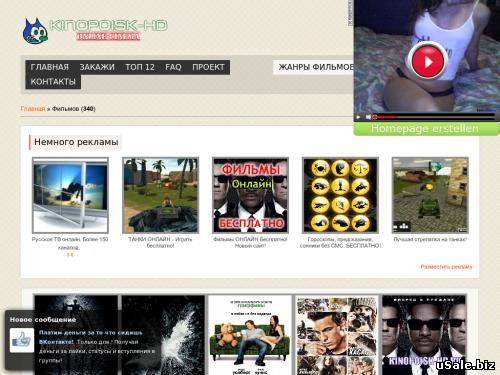Play the video ad with red button
Viewport: 500px width, 375px height.
428,61
